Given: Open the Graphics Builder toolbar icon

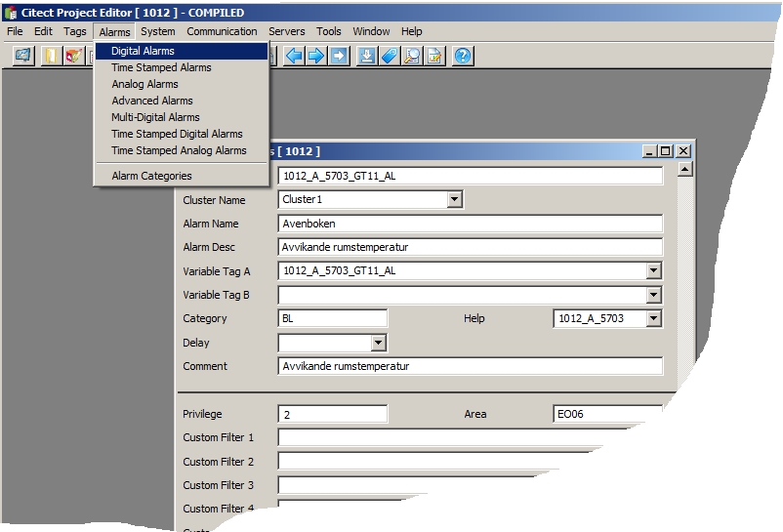Looking at the screenshot, I should point(23,56).
